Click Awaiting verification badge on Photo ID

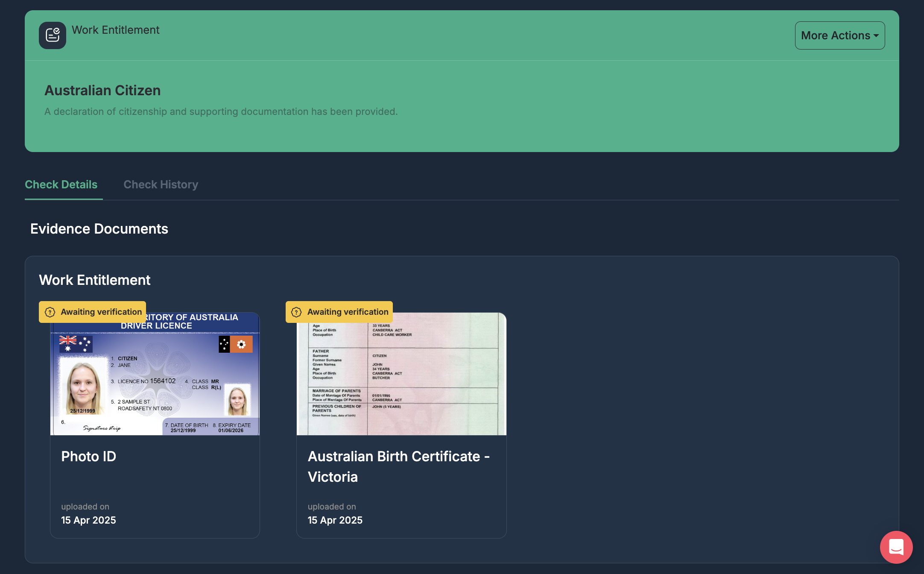click(x=92, y=312)
